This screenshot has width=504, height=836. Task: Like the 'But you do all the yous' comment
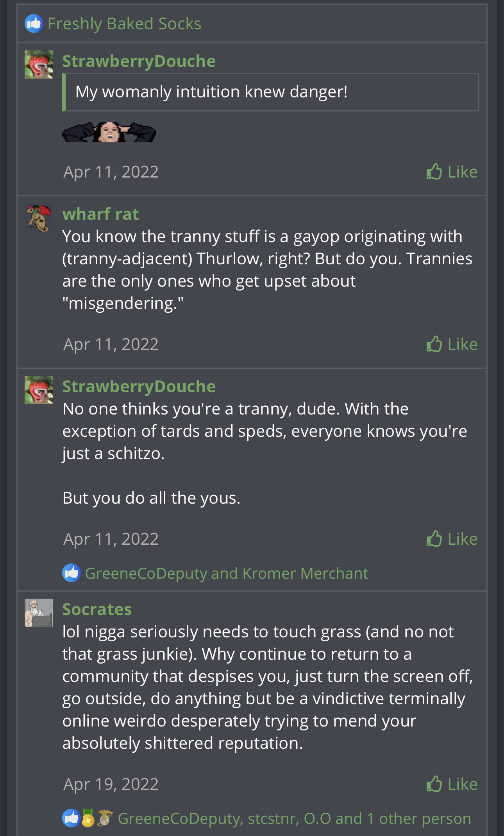pyautogui.click(x=452, y=539)
